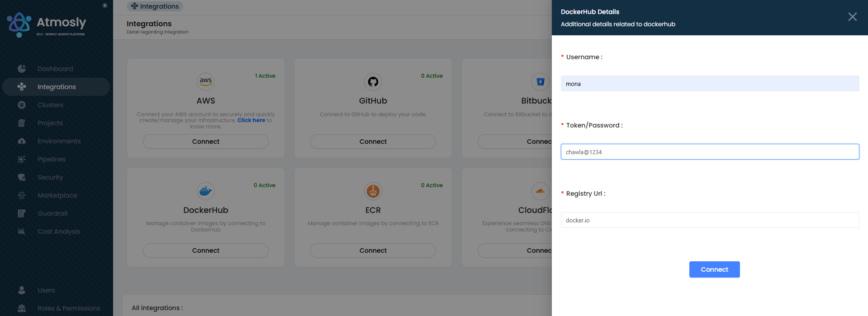The width and height of the screenshot is (868, 316).
Task: Click the Marketplace helm icon
Action: (22, 195)
